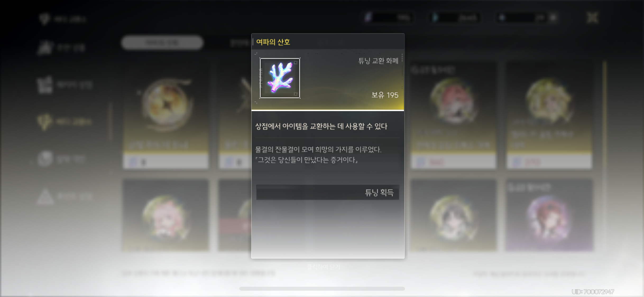
Task: Click the blue currency icon in top bar
Action: pos(435,18)
